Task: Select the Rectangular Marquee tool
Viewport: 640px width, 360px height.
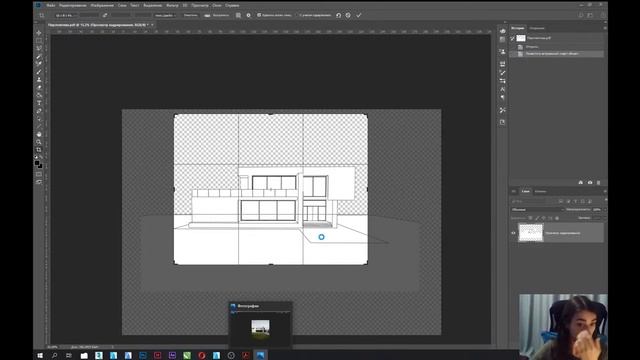Action: (39, 40)
